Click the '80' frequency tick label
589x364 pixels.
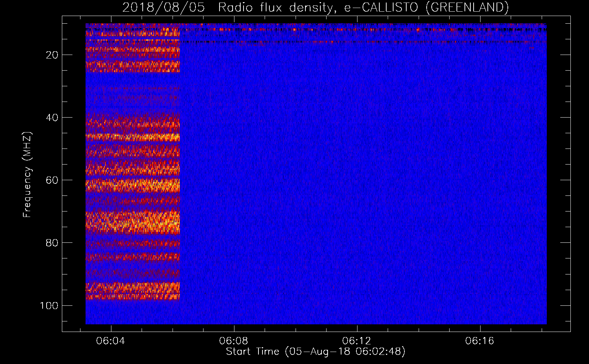(x=52, y=243)
